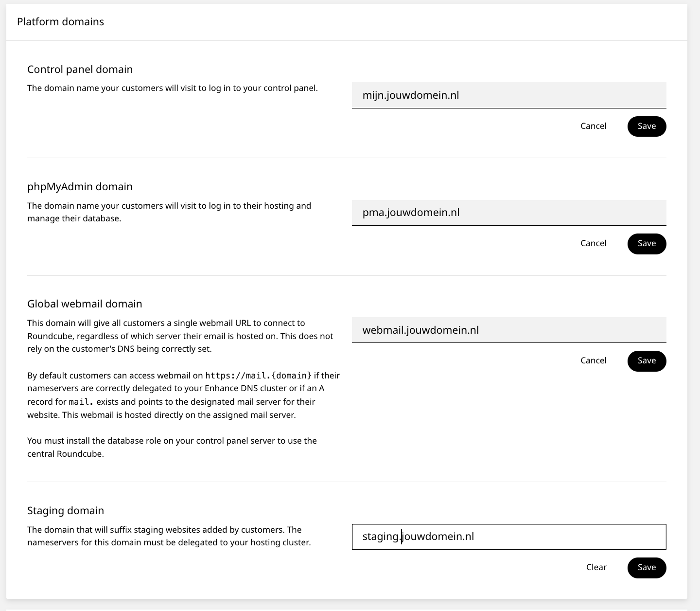Image resolution: width=700 pixels, height=611 pixels.
Task: Cancel the Global webmail domain edit
Action: click(593, 361)
